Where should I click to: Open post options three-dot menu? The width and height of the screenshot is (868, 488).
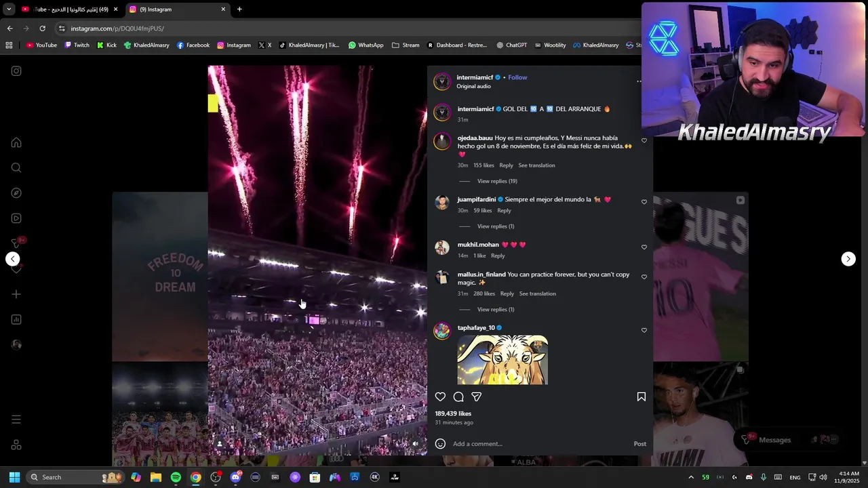click(x=639, y=81)
